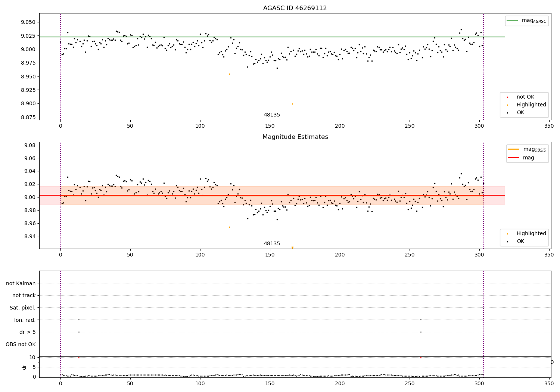
Task: Click the red line swatch beside "mag" legend entry
Action: tap(514, 158)
